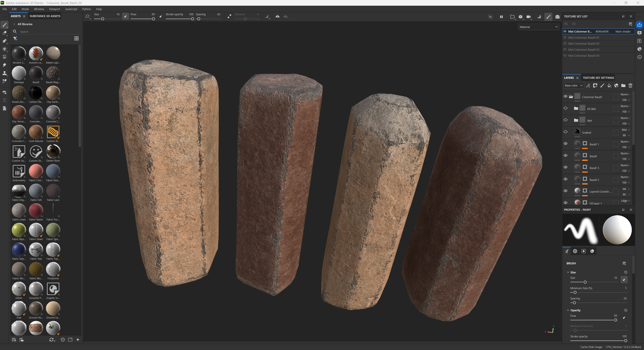Delete selected layer with trash icon
The image size is (644, 350).
(630, 86)
